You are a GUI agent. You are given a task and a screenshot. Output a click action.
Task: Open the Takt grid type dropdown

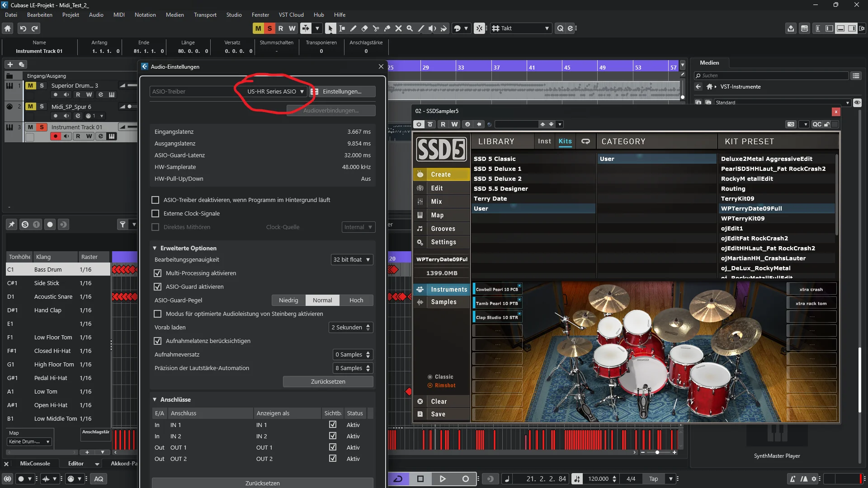coord(521,28)
